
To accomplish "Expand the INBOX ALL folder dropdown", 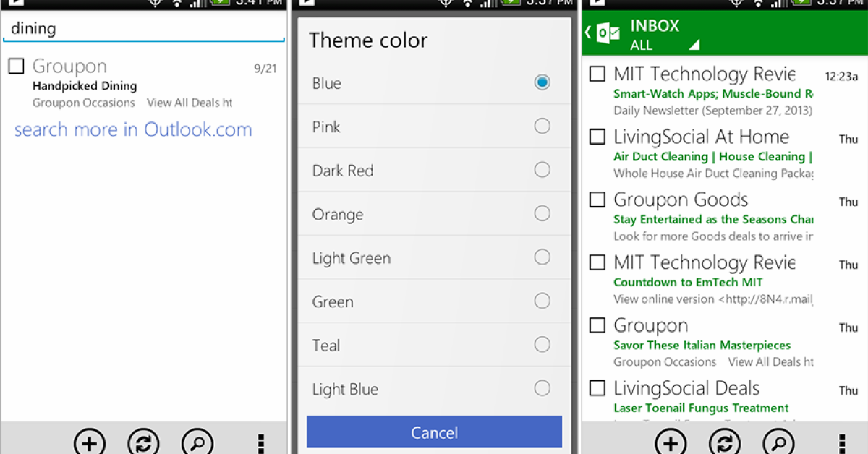I will 694,45.
